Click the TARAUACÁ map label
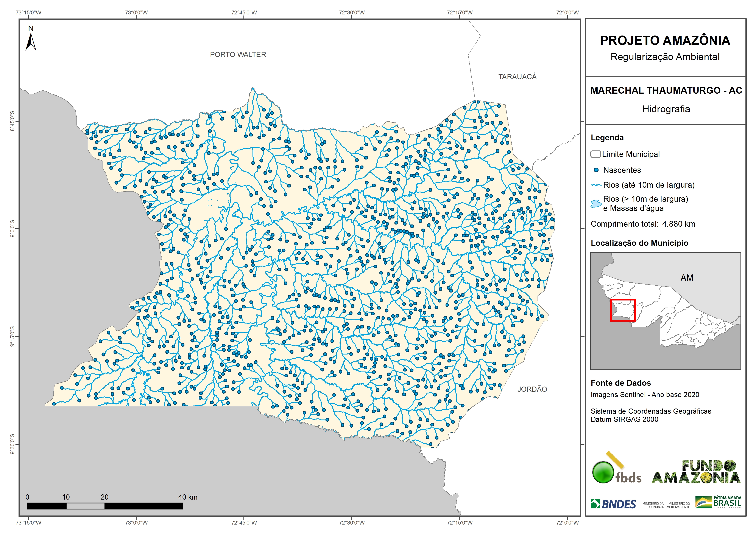The width and height of the screenshot is (756, 534). click(517, 77)
